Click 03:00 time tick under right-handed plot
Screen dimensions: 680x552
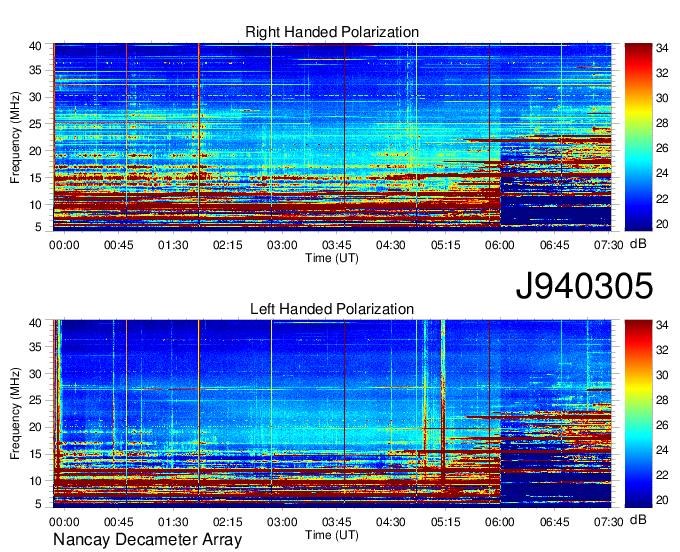pos(282,245)
